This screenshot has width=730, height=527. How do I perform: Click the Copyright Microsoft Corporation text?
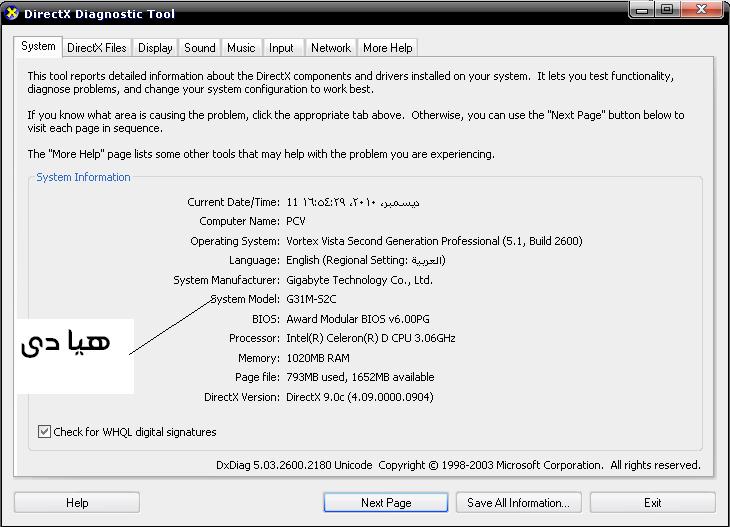tap(539, 465)
